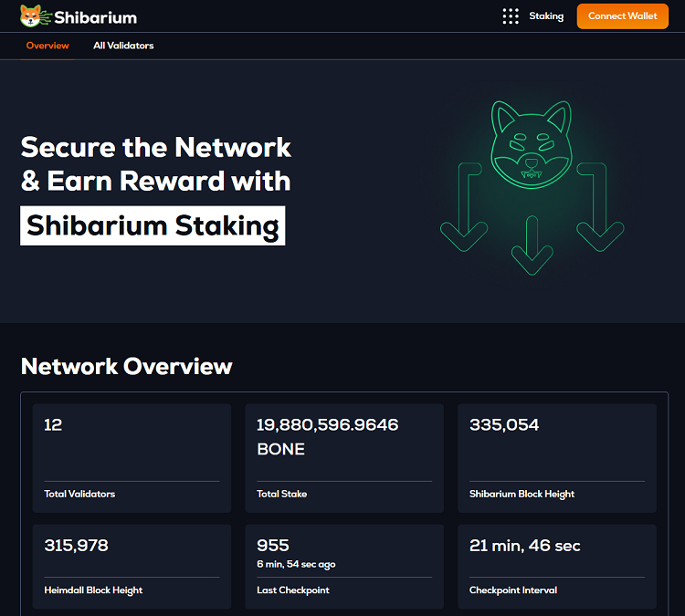Click the '& Earn Reward with' headline line

156,181
